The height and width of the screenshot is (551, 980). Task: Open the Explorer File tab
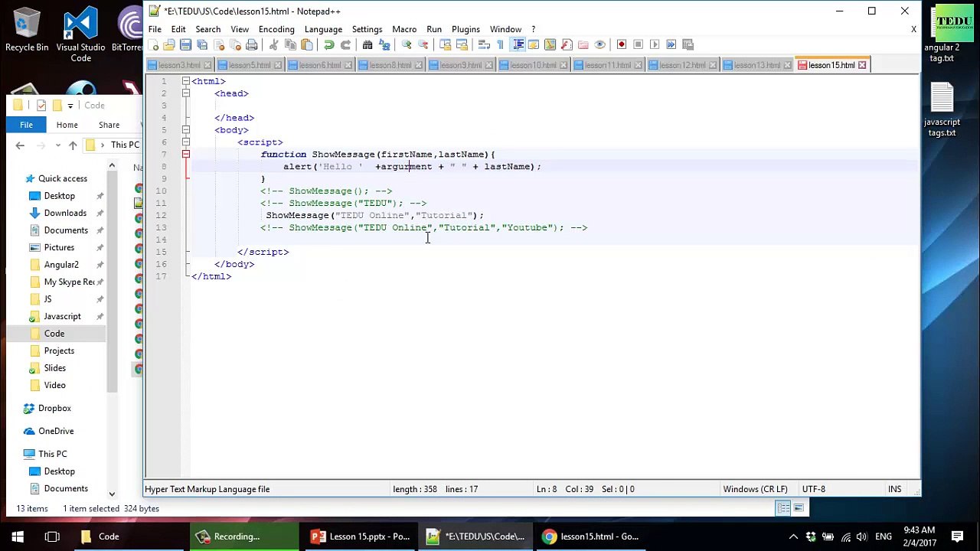26,125
